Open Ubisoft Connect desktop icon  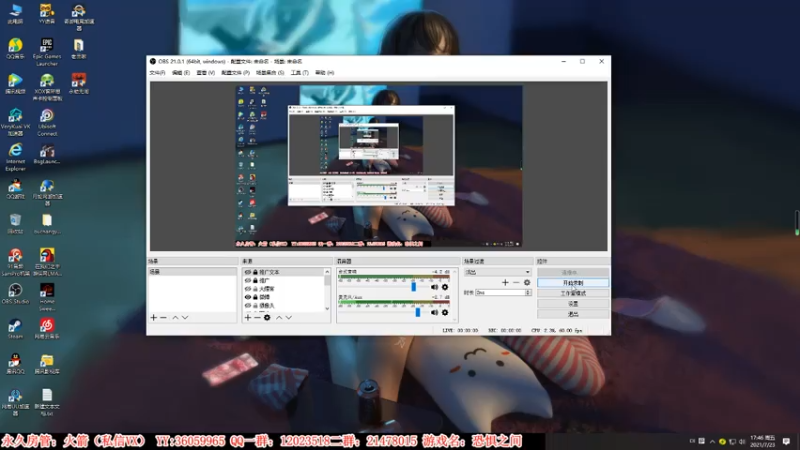[x=47, y=122]
